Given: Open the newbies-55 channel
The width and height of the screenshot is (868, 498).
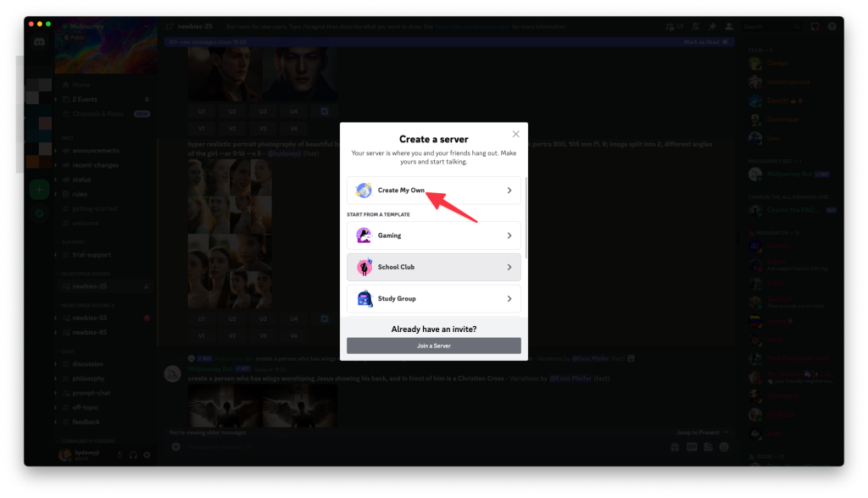Looking at the screenshot, I should [105, 318].
